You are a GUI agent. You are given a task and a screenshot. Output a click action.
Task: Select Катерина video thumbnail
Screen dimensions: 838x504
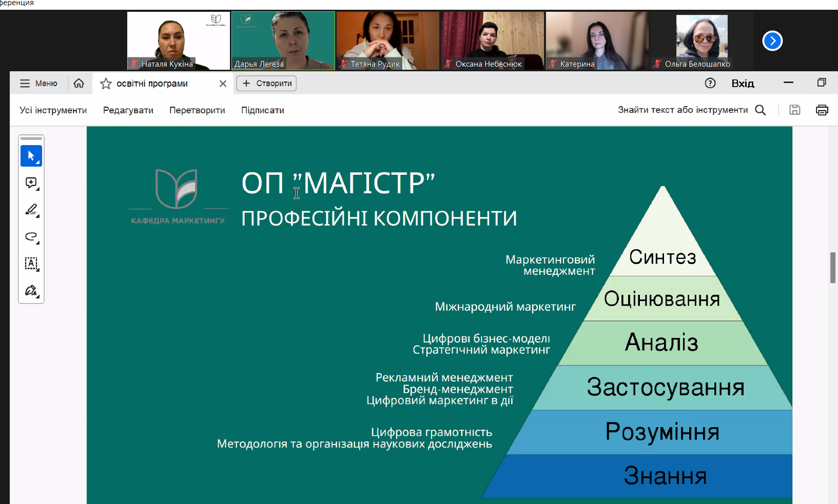[597, 41]
